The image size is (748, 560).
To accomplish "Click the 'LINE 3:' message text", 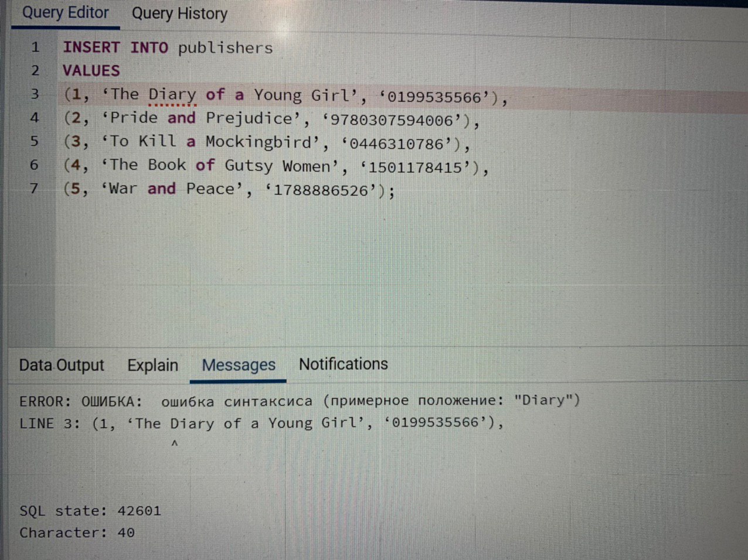I will 50,424.
